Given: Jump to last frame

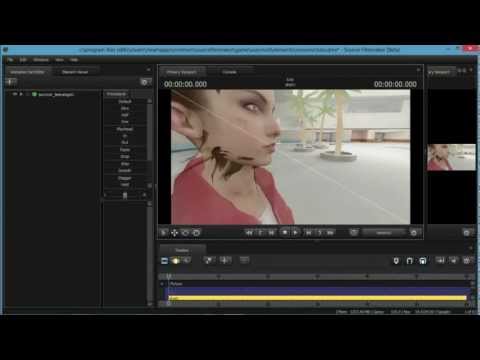Looking at the screenshot, I should pos(330,233).
